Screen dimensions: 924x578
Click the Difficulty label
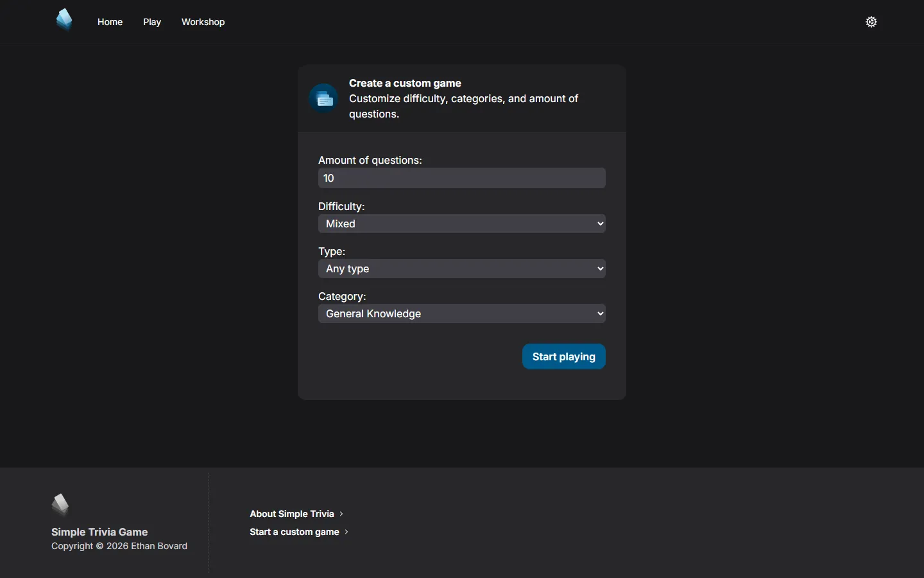coord(341,206)
